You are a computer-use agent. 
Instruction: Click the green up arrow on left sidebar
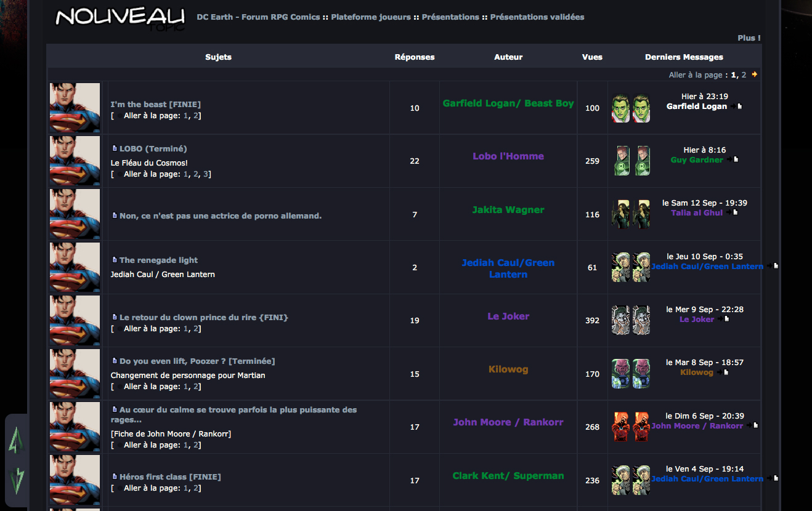click(x=16, y=441)
